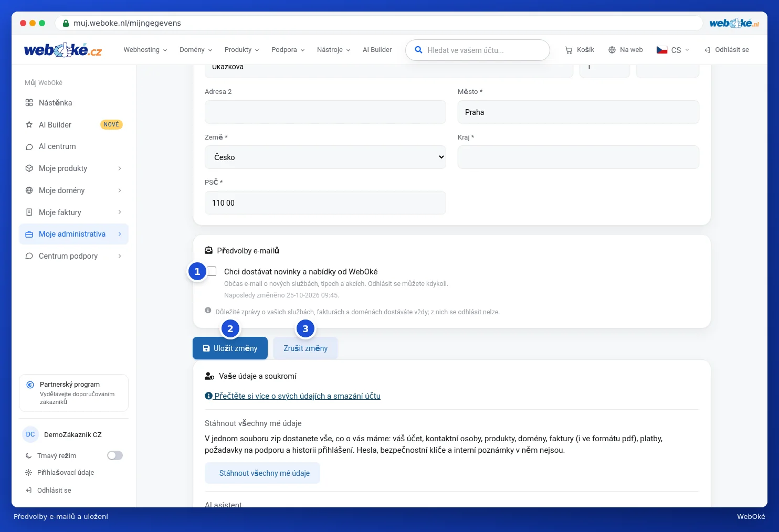
Task: Open the shopping cart icon
Action: coord(569,50)
